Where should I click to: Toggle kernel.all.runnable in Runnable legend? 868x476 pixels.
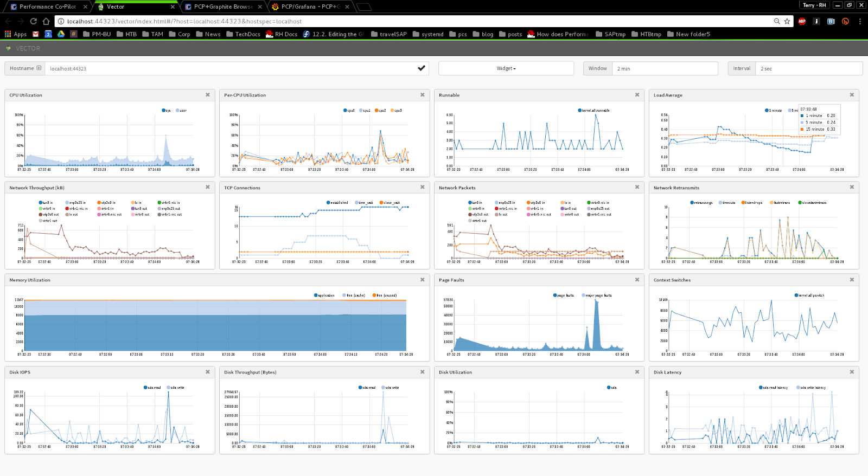tap(594, 111)
